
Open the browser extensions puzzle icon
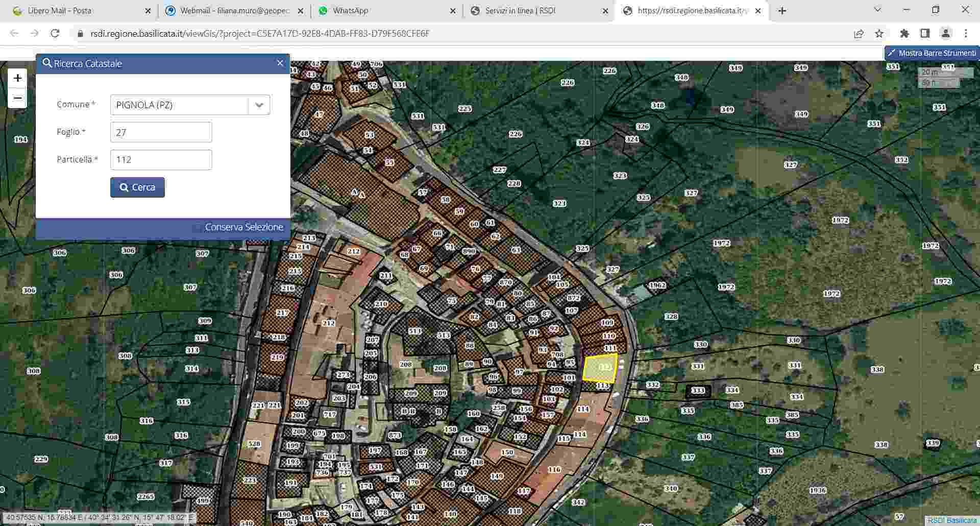coord(904,34)
